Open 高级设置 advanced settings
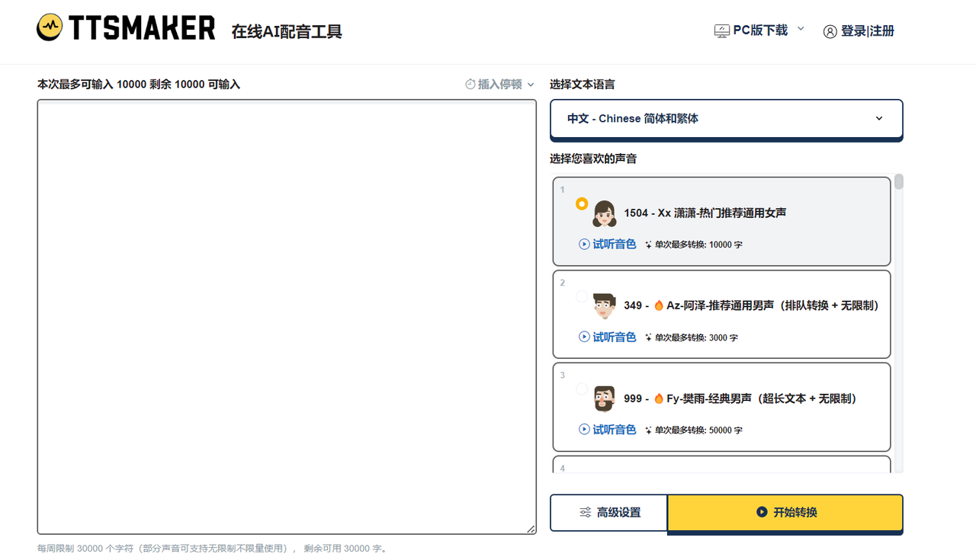Viewport: 976px width, 560px height. click(x=608, y=512)
